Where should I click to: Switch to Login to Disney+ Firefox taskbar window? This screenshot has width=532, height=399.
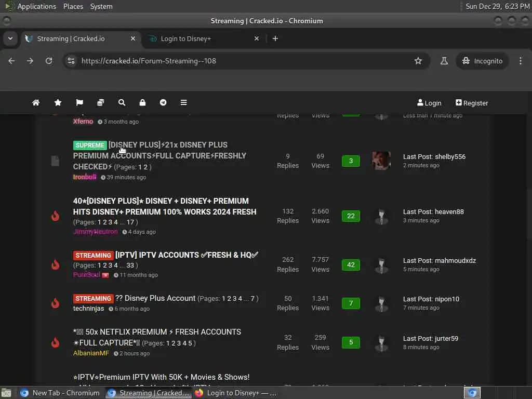tap(237, 393)
